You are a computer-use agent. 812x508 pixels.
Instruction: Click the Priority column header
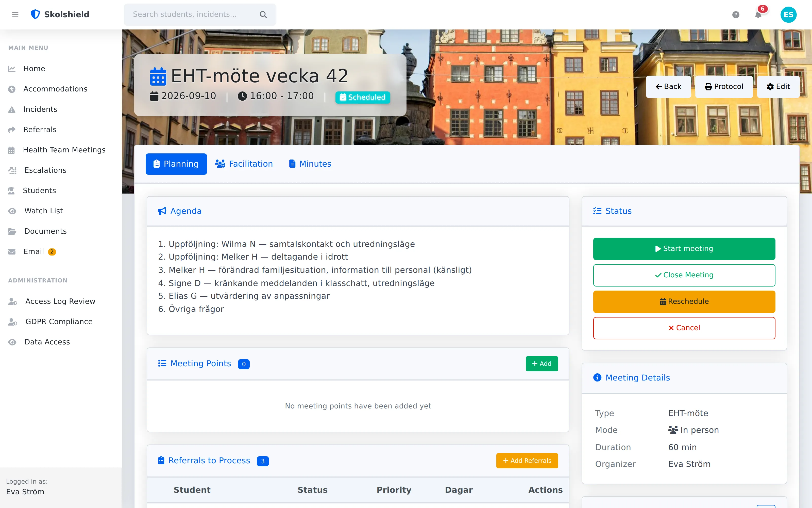click(x=394, y=490)
